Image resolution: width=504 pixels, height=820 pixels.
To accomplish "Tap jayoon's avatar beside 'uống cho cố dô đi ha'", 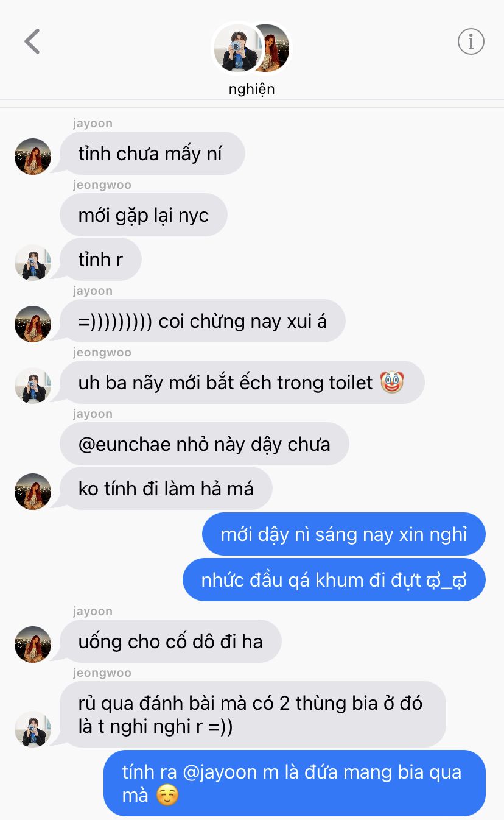I will click(x=33, y=645).
